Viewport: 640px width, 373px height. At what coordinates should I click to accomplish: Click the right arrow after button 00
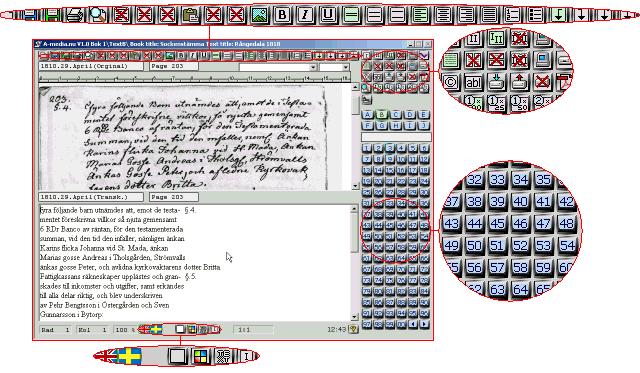(424, 324)
